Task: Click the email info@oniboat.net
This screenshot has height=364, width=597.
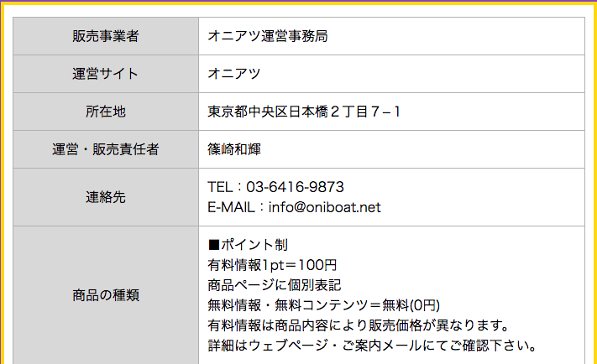Action: (x=324, y=207)
